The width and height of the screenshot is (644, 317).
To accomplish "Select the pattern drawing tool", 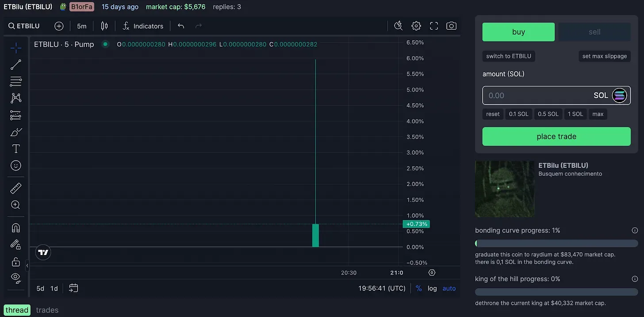I will (16, 98).
